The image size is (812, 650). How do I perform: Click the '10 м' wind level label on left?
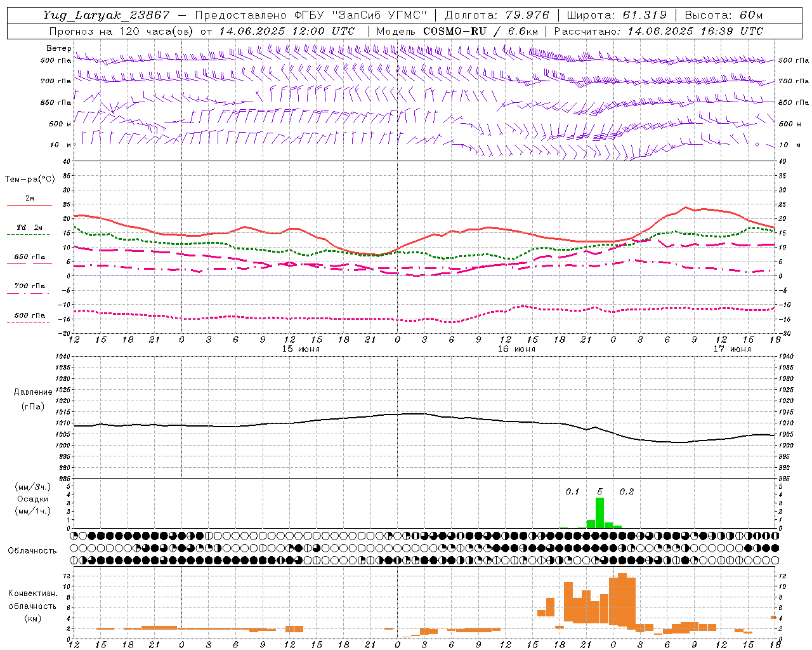coord(61,145)
